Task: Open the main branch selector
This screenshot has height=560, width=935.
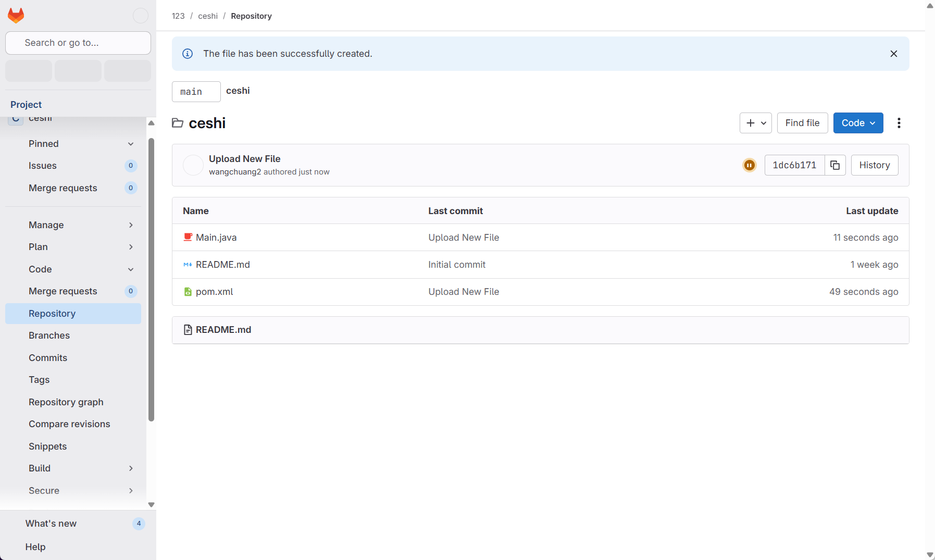Action: tap(196, 92)
